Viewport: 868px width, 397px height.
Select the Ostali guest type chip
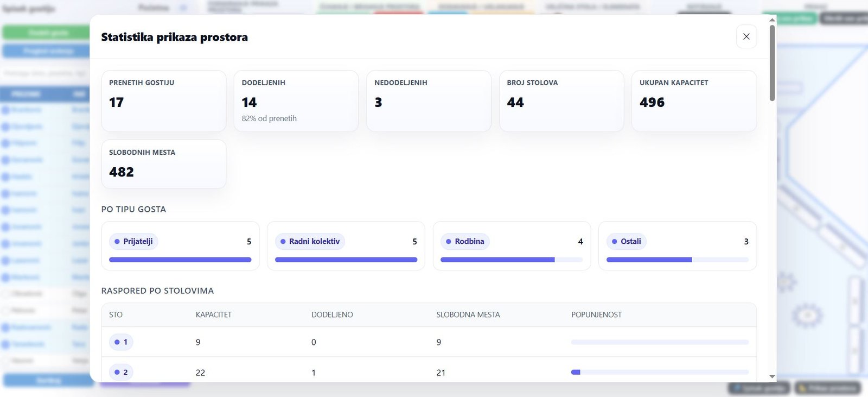pos(626,241)
